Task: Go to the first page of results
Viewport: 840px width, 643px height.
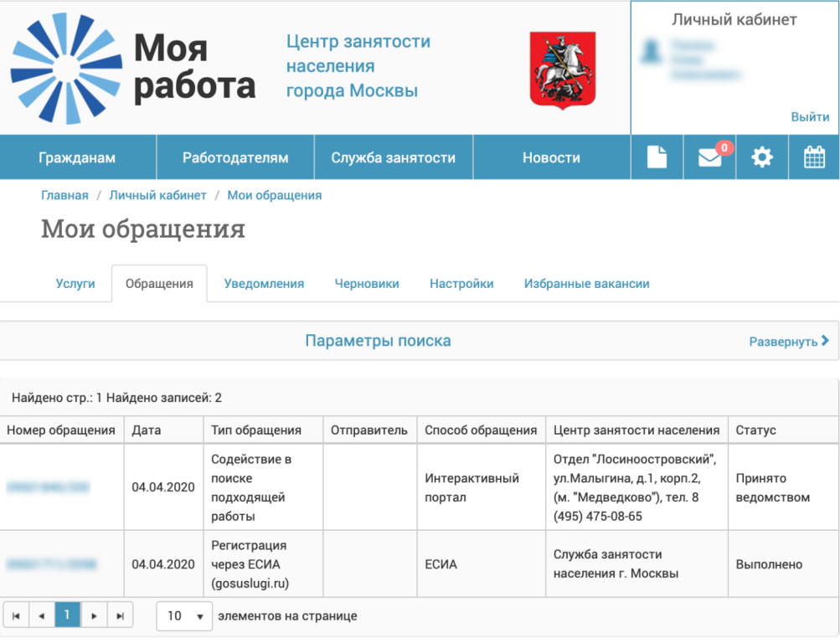Action: pos(16,616)
